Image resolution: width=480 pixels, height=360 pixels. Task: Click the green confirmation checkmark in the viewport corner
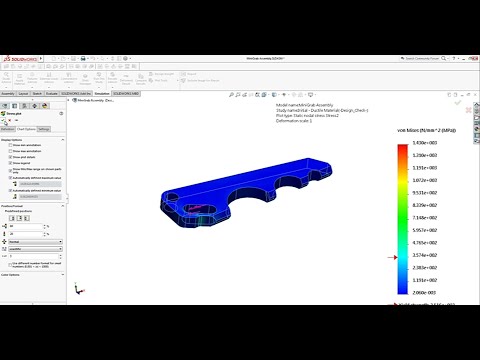(x=458, y=103)
